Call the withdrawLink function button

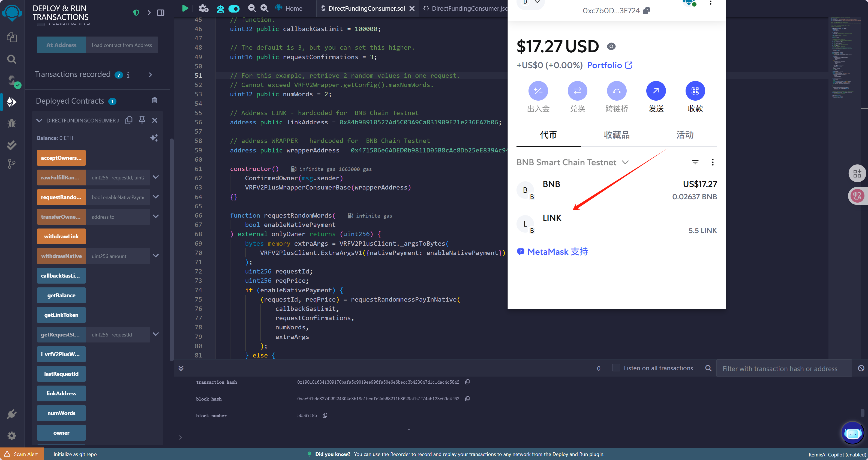click(x=61, y=236)
